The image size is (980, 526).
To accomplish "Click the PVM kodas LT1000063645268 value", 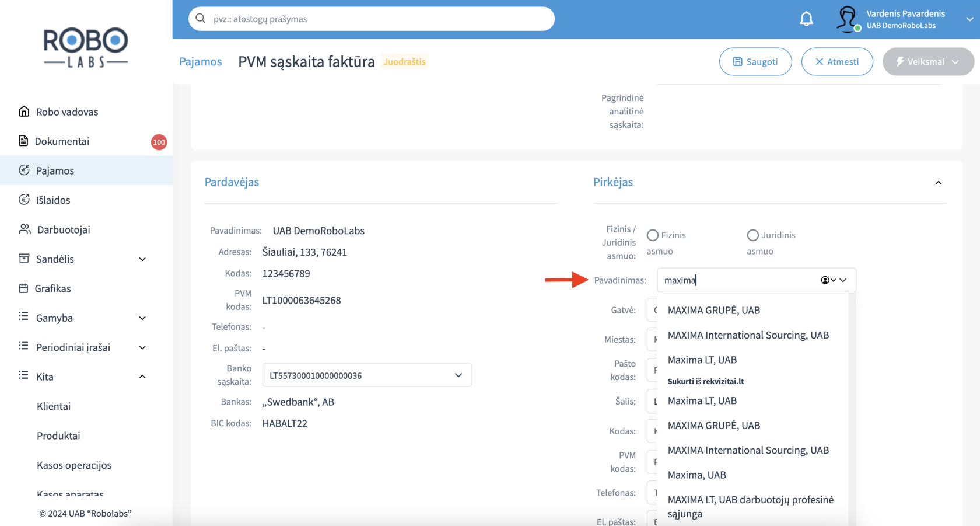I will [x=302, y=300].
